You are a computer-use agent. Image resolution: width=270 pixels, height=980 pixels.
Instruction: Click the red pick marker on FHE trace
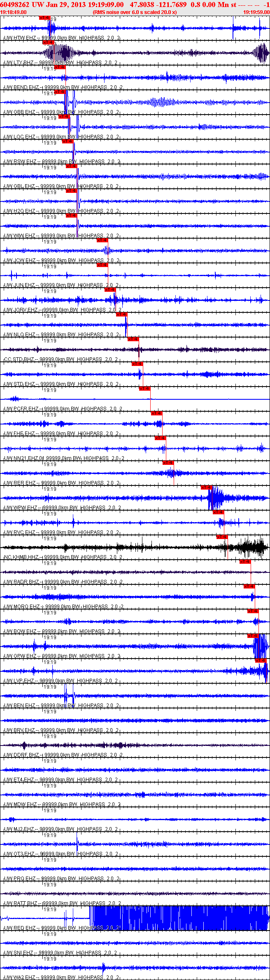(157, 413)
